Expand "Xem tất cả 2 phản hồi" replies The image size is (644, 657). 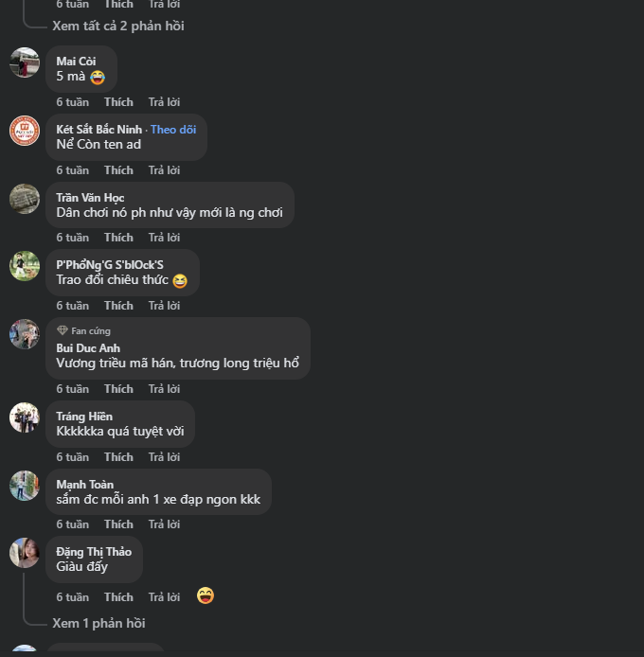[x=118, y=26]
